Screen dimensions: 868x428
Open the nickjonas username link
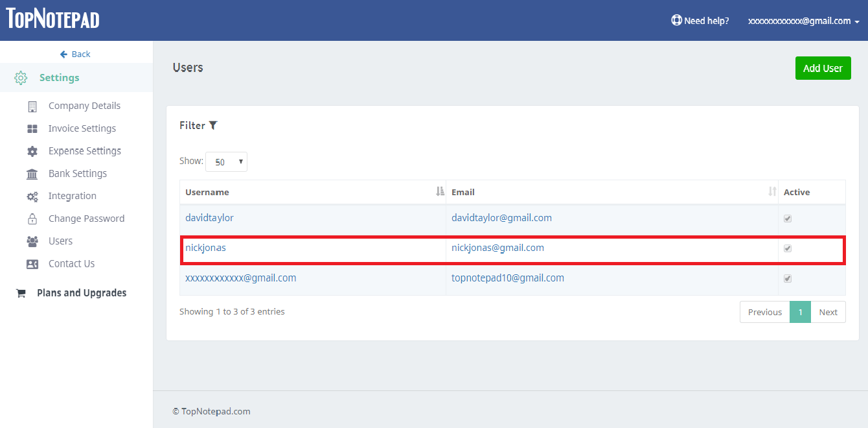[205, 248]
